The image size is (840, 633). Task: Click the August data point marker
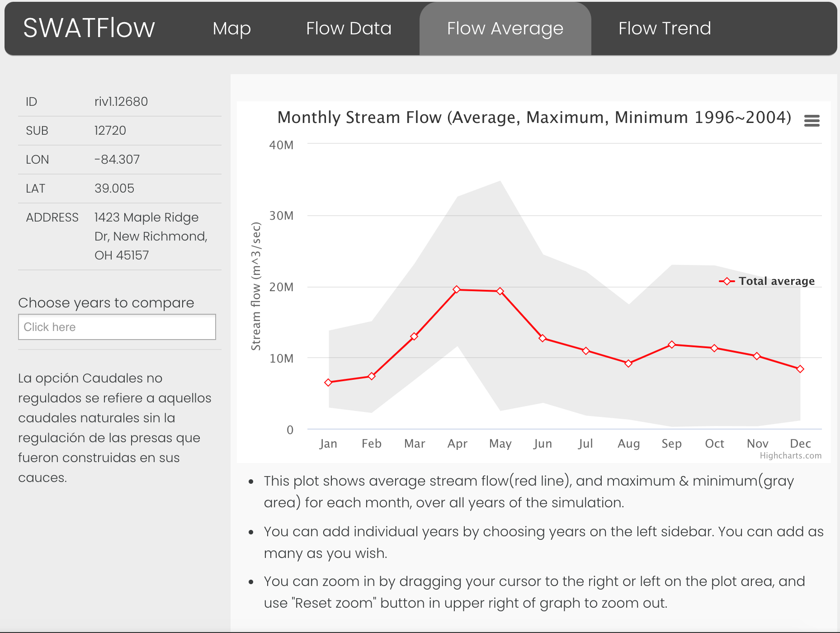tap(628, 363)
